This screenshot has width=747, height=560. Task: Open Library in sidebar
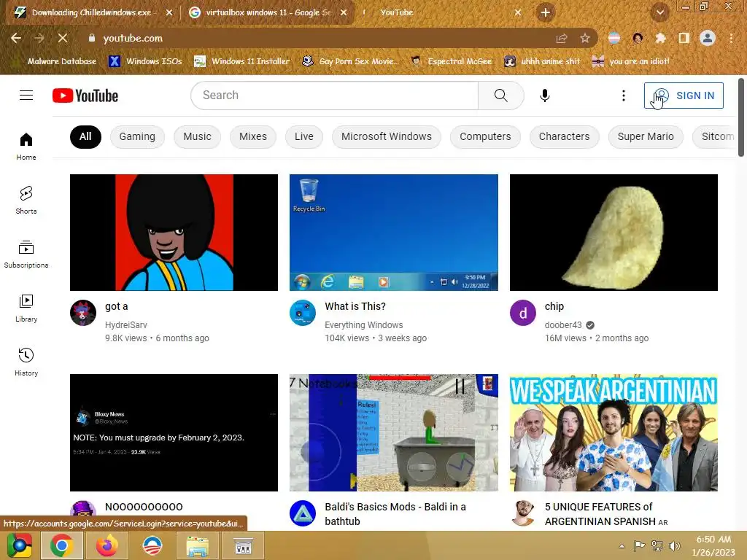pos(26,308)
